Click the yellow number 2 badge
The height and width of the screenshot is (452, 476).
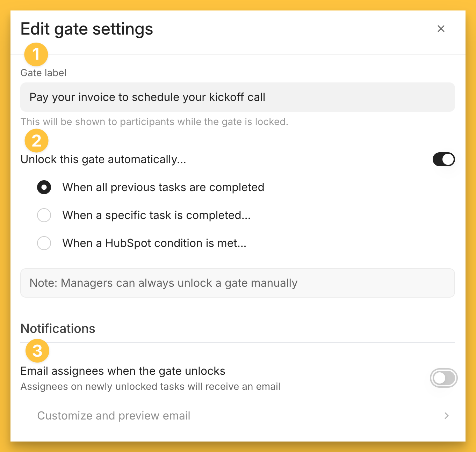click(36, 141)
